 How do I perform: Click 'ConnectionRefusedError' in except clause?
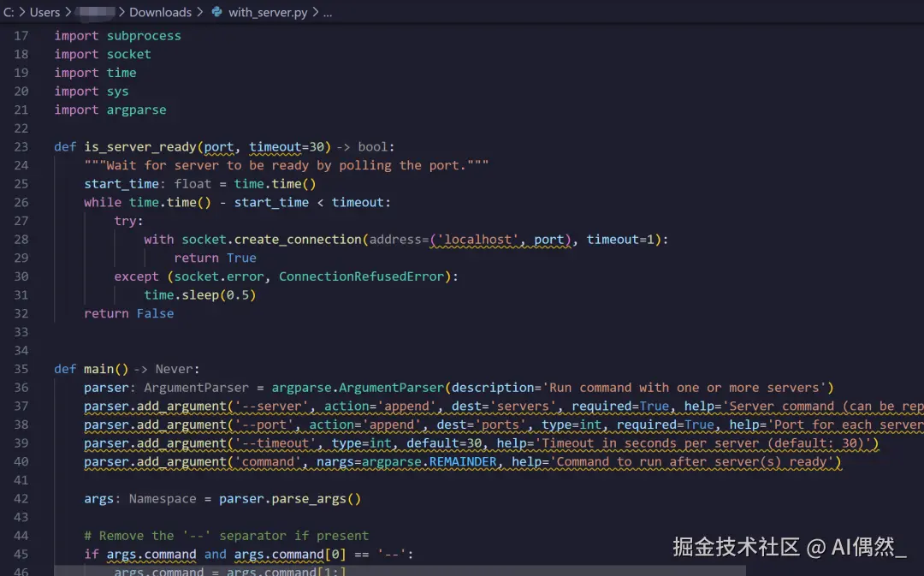click(x=361, y=276)
